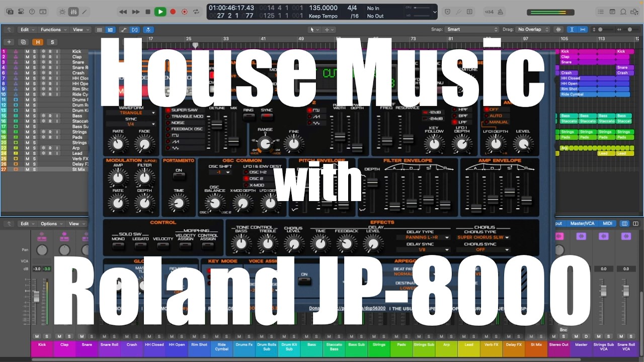Enable the count-in 1234 button
The height and width of the screenshot is (362, 644).
(x=489, y=12)
